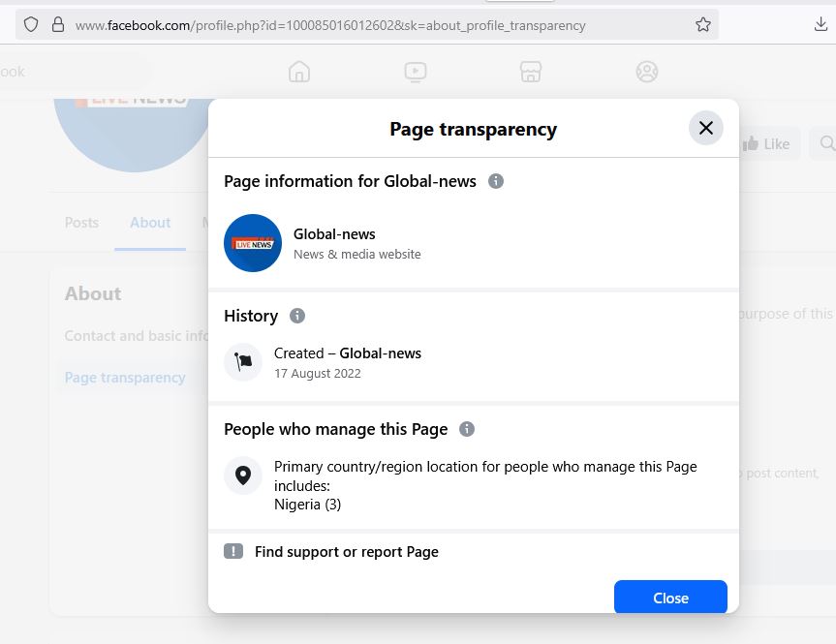Bookmark this page with the star icon
Screen dimensions: 836x644
(702, 24)
